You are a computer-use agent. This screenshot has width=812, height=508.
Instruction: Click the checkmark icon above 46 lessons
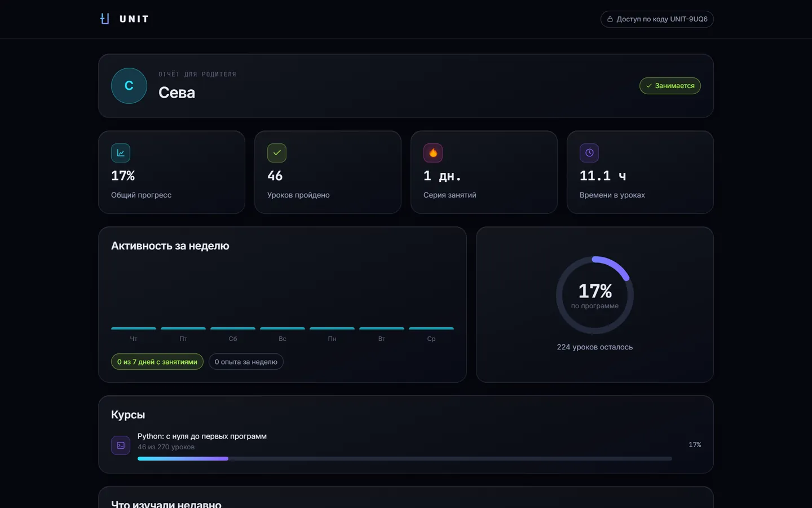277,153
